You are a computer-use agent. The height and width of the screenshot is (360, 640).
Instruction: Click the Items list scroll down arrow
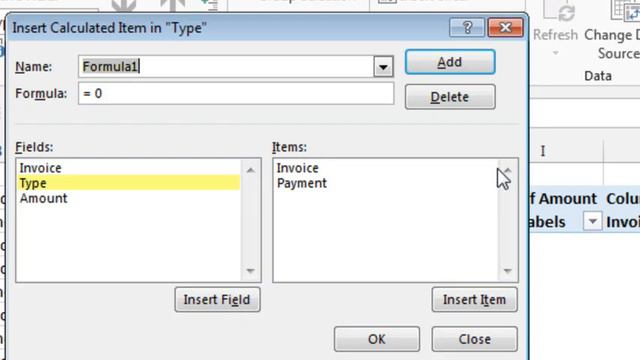point(507,271)
